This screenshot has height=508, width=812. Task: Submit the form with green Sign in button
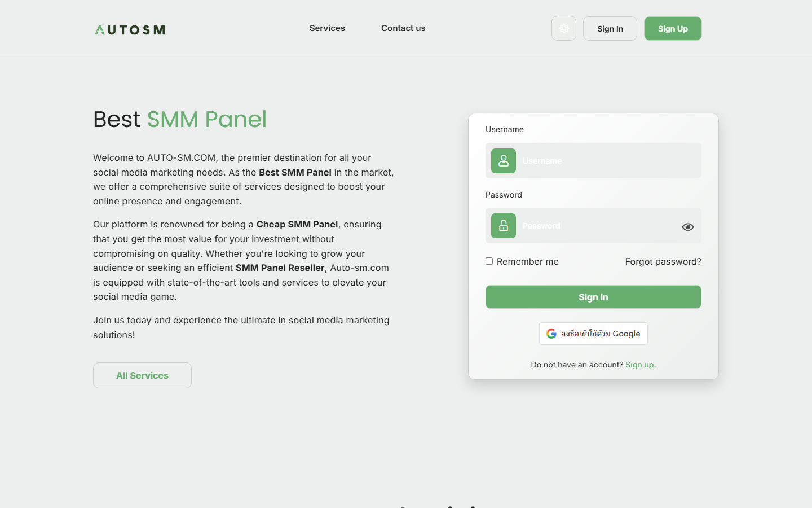[x=593, y=297]
